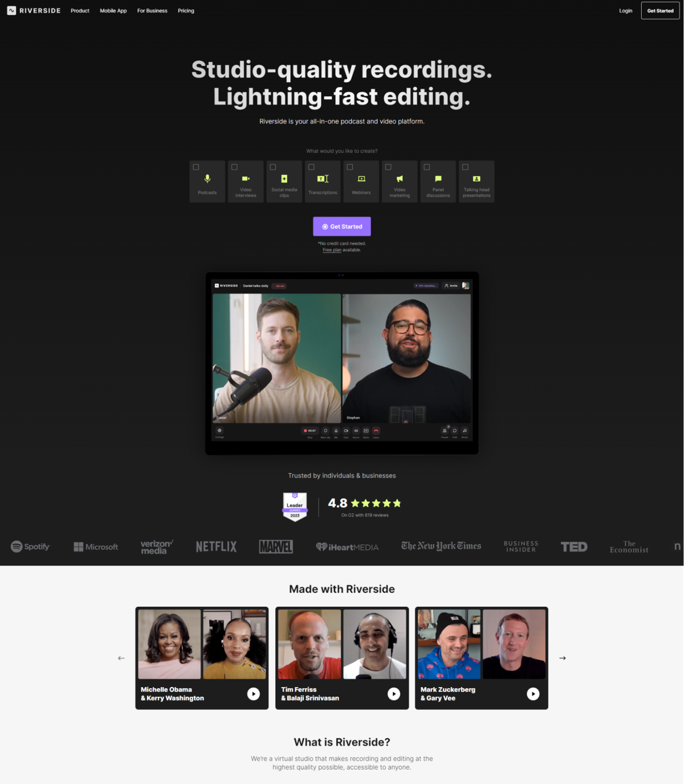Image resolution: width=684 pixels, height=784 pixels.
Task: Play the Michelle Obama & Kerry Washington video
Action: [254, 693]
